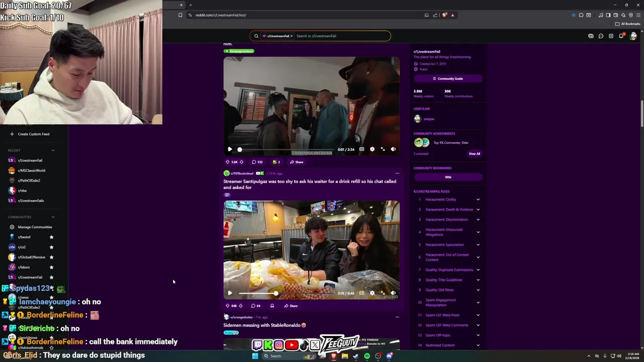Expand rule 11 Spam: LSF Meta Posts
Screen dimensions: 644x362
pyautogui.click(x=478, y=315)
